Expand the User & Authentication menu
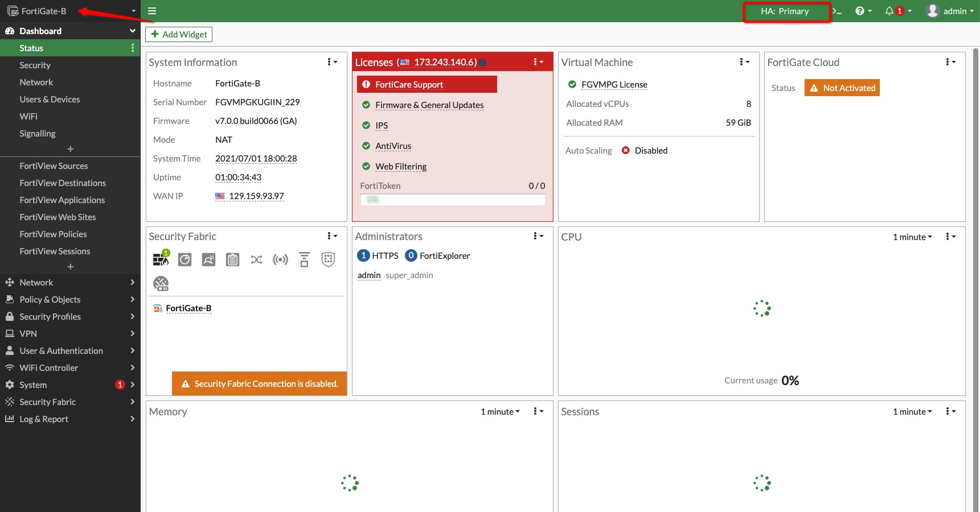Image resolution: width=980 pixels, height=512 pixels. [x=70, y=351]
